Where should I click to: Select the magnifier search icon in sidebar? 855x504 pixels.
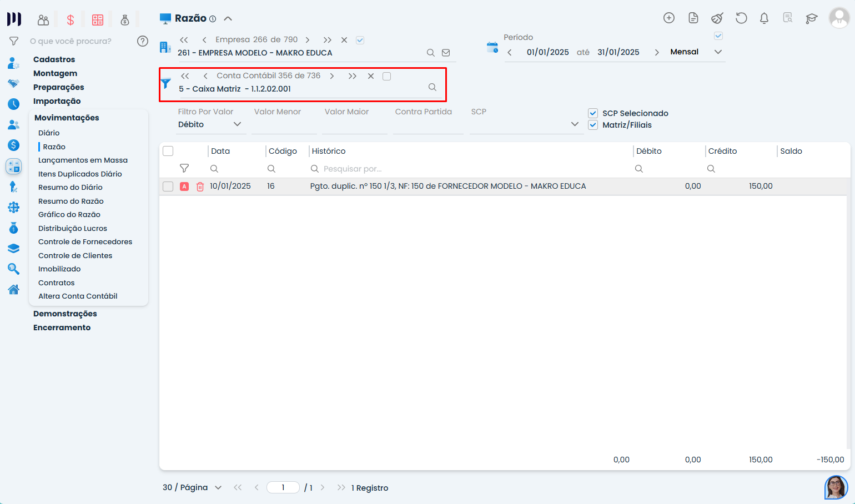[13, 269]
